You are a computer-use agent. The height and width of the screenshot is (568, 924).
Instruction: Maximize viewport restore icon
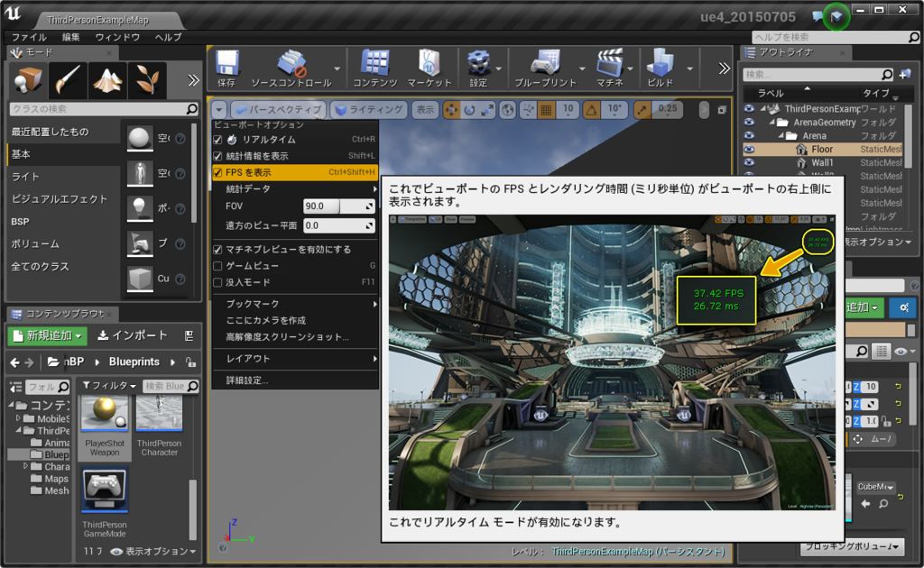tap(722, 110)
